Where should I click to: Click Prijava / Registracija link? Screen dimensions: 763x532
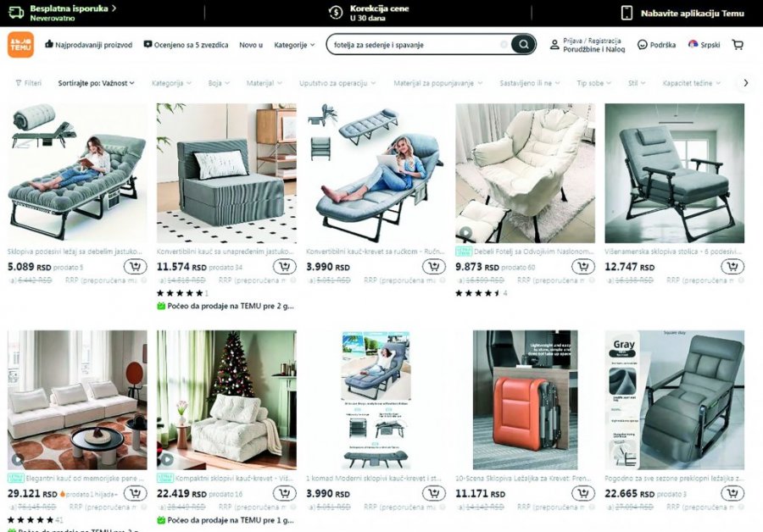tap(592, 41)
